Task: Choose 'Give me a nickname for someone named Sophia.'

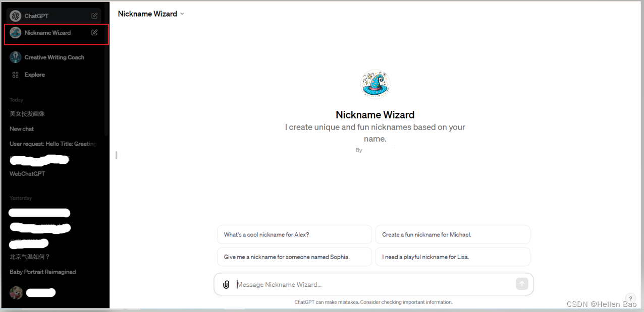Action: [x=294, y=257]
